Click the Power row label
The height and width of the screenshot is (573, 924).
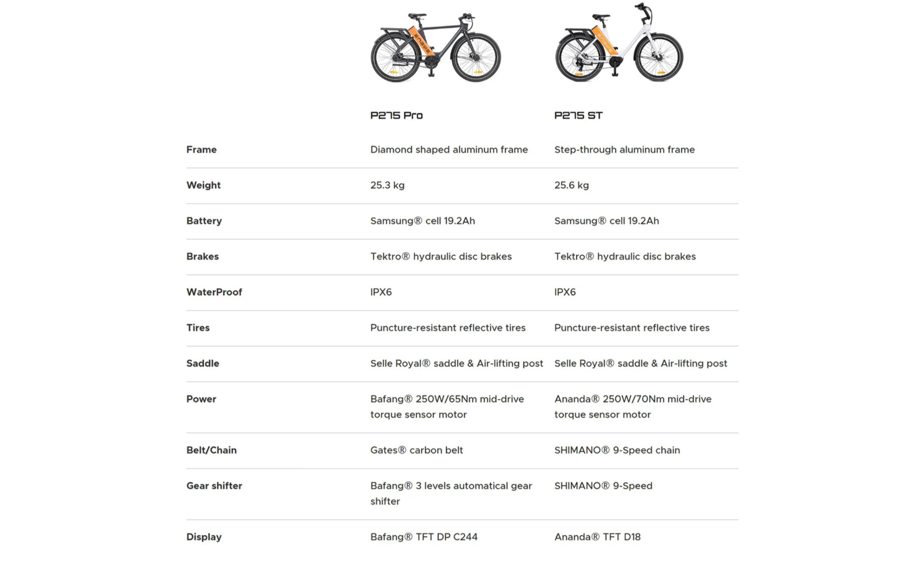201,399
